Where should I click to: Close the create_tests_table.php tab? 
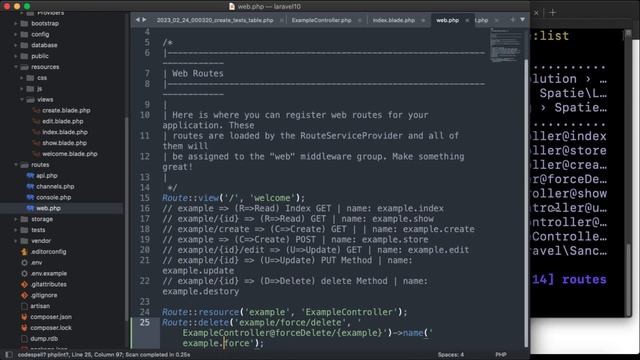click(x=282, y=20)
